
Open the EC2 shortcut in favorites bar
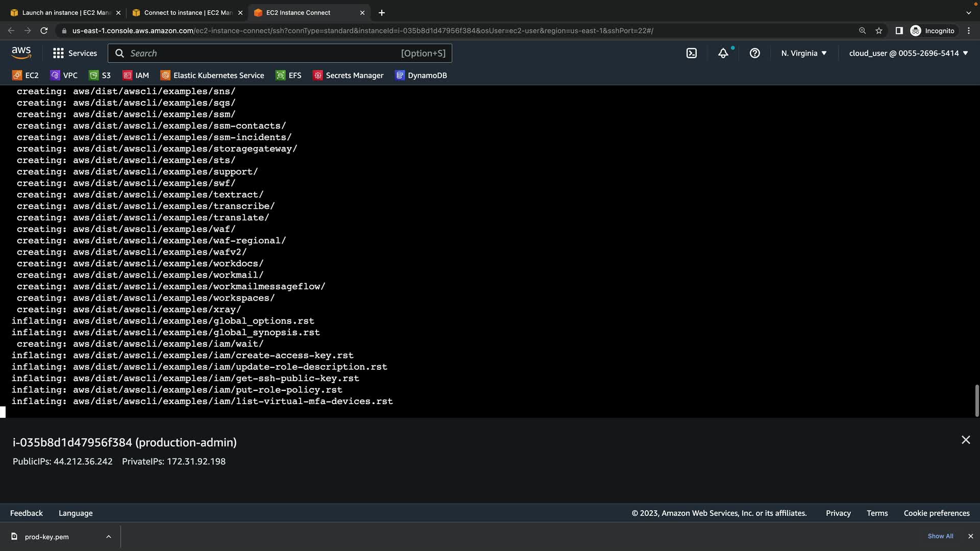point(26,76)
